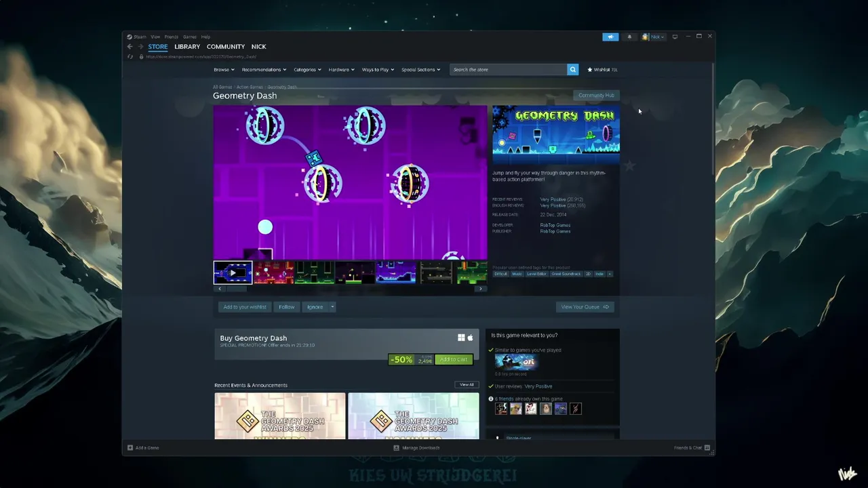Expand the Hardware dropdown
The width and height of the screenshot is (868, 488).
click(x=342, y=69)
